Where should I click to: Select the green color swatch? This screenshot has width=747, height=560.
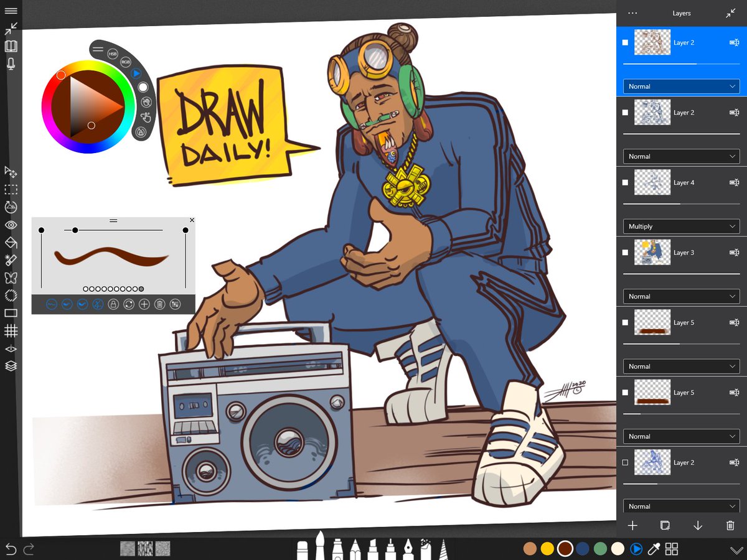tap(600, 549)
